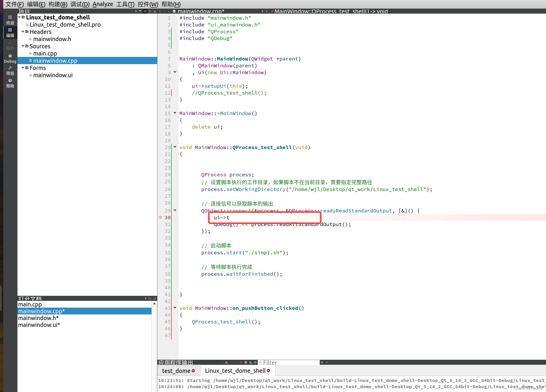Close the mainwindow.cpp editor document
The width and height of the screenshot is (546, 392).
point(267,11)
